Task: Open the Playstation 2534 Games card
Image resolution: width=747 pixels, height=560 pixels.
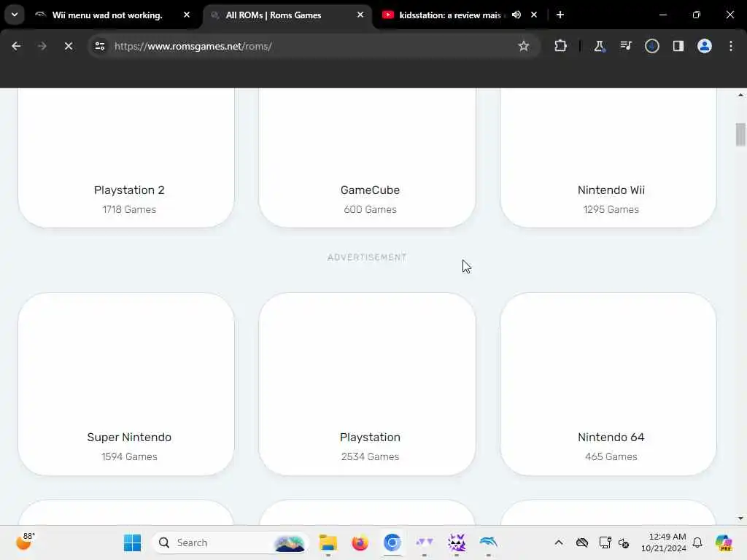Action: (368, 384)
